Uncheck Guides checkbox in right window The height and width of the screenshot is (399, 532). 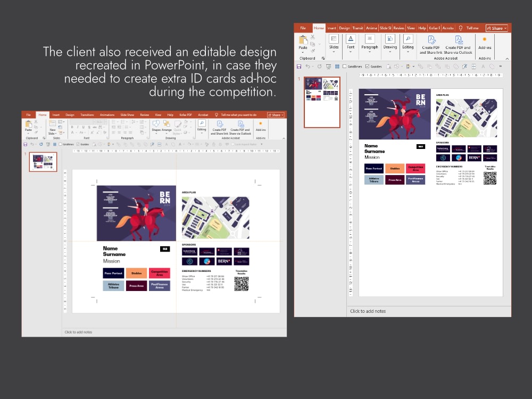[x=368, y=66]
